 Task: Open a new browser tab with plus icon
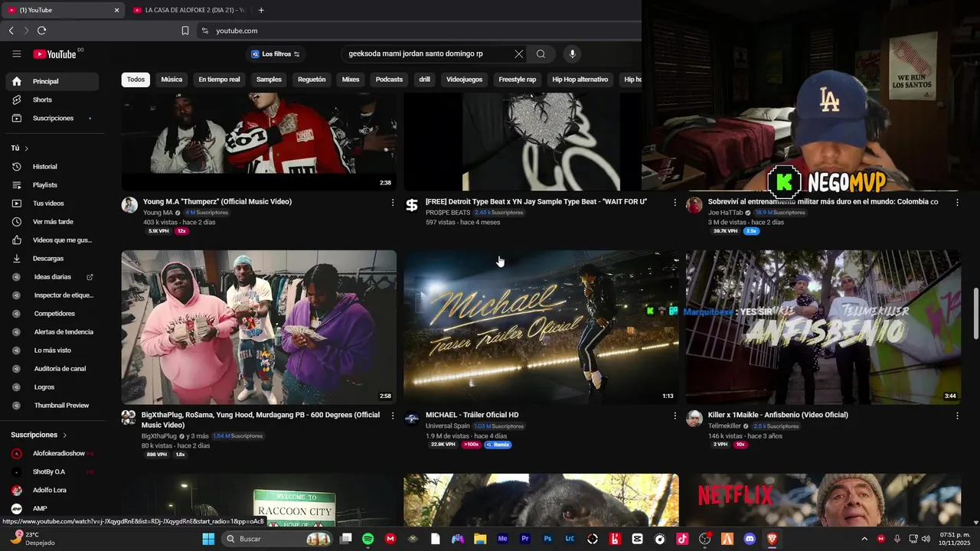(261, 10)
